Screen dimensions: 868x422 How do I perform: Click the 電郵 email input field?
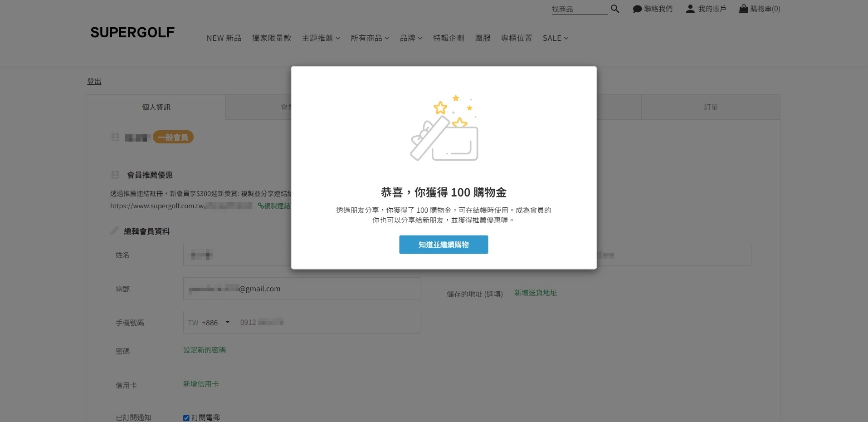tap(302, 289)
